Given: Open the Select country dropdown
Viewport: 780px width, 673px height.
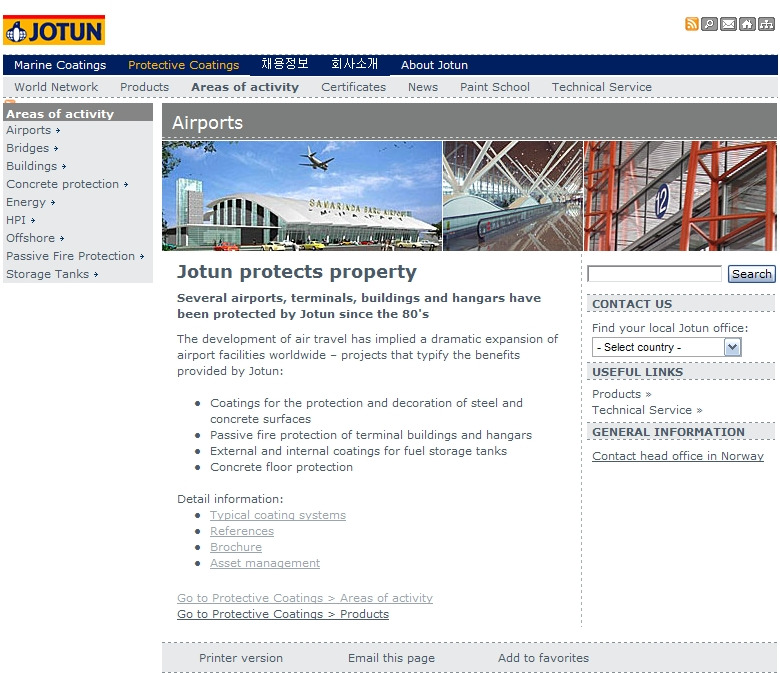Looking at the screenshot, I should [667, 347].
